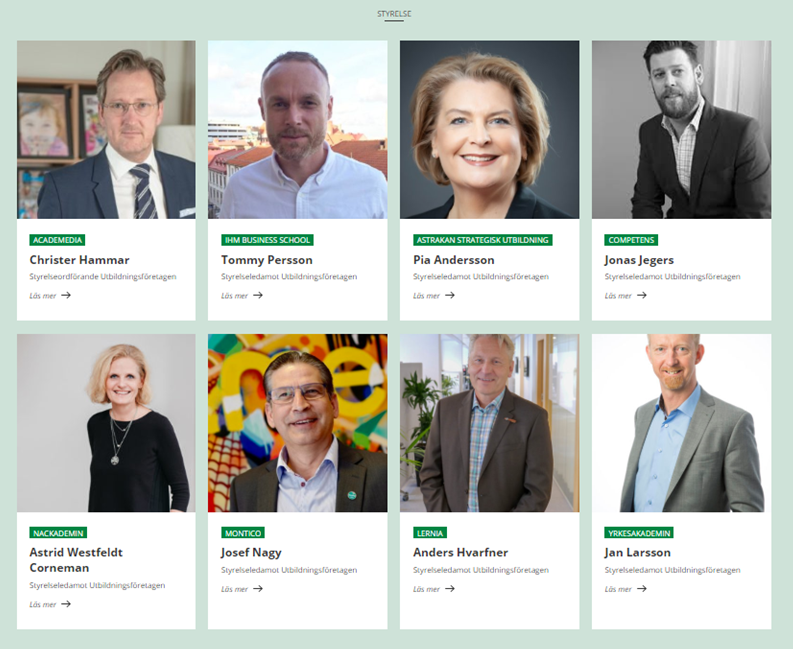
Task: Open Tommy Persson's portrait photo
Action: point(297,129)
